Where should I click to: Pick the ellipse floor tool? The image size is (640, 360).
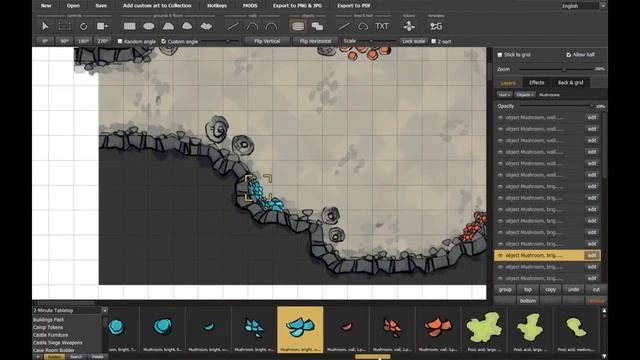click(x=149, y=26)
